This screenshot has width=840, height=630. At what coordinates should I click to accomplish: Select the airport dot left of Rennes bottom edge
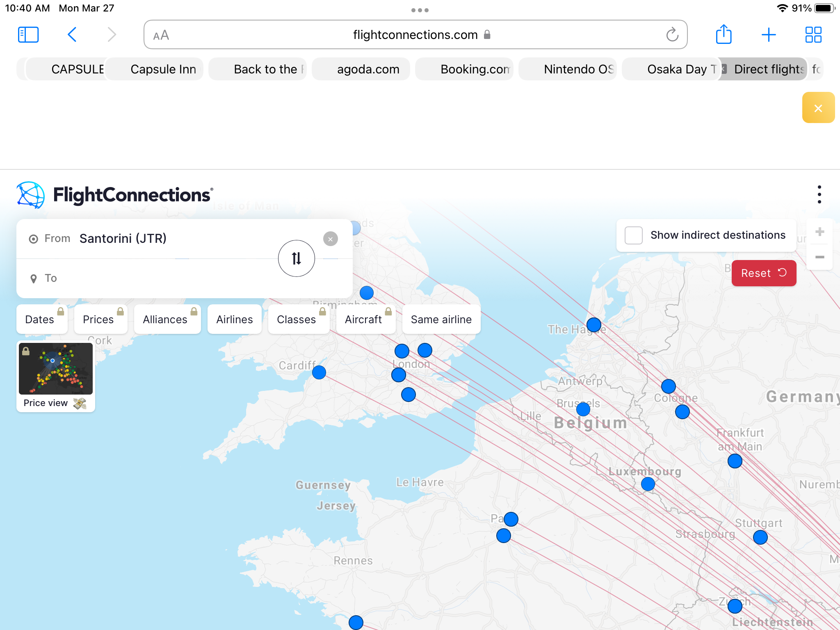point(356,623)
